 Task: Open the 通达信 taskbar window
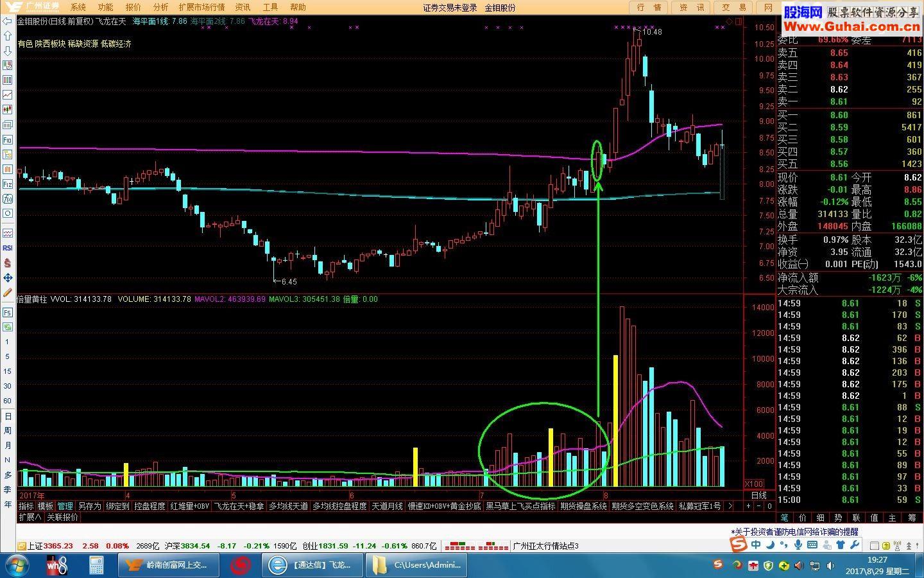313,565
